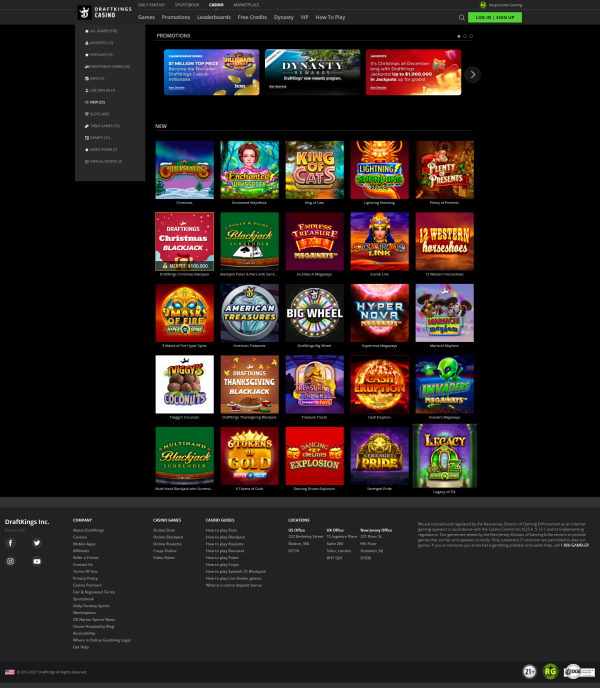Open the Christmas Jackpots promotion banner
Screen dimensions: 600x688
tap(413, 72)
